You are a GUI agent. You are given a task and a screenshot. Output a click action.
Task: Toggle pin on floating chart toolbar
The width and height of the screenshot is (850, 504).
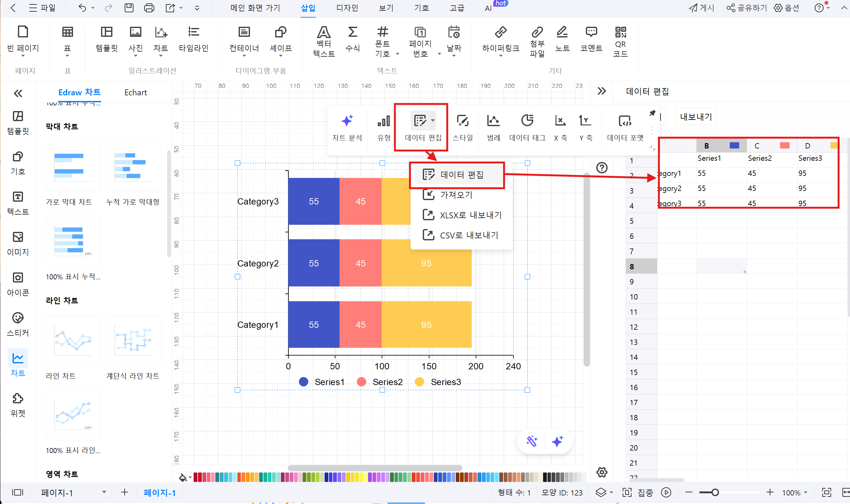click(652, 113)
